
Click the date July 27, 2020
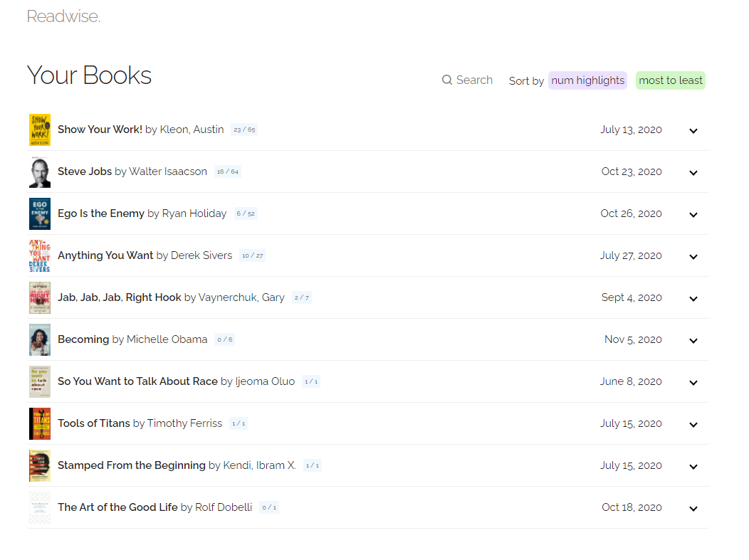click(x=631, y=256)
